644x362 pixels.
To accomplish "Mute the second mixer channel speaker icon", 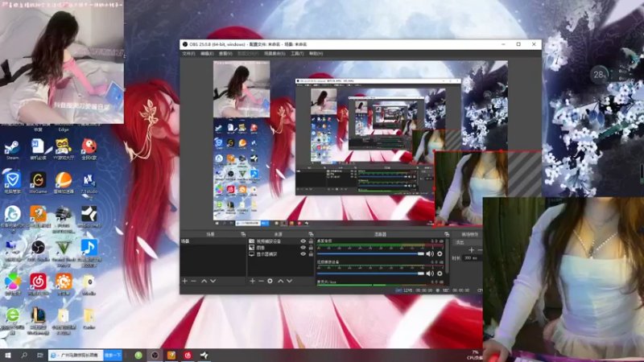I will (x=430, y=274).
